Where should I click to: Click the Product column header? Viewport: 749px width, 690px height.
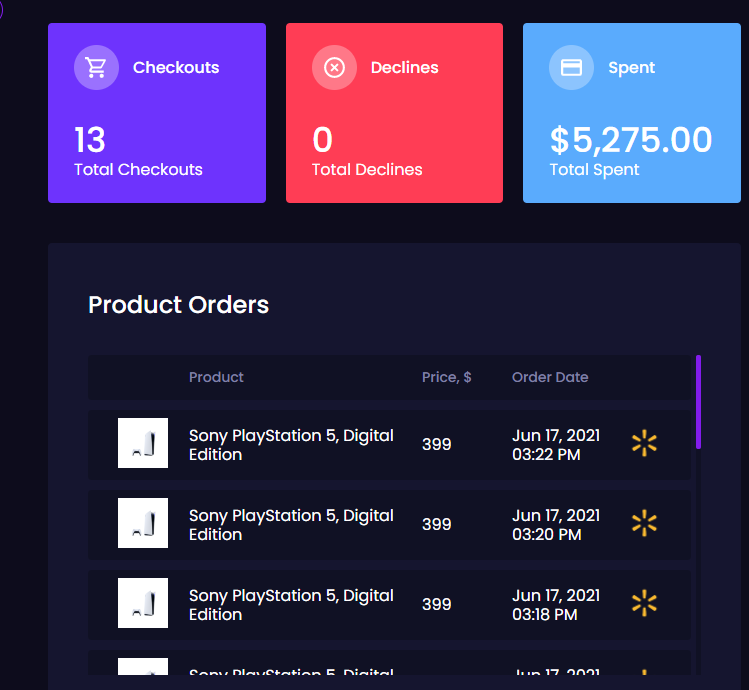click(x=216, y=377)
